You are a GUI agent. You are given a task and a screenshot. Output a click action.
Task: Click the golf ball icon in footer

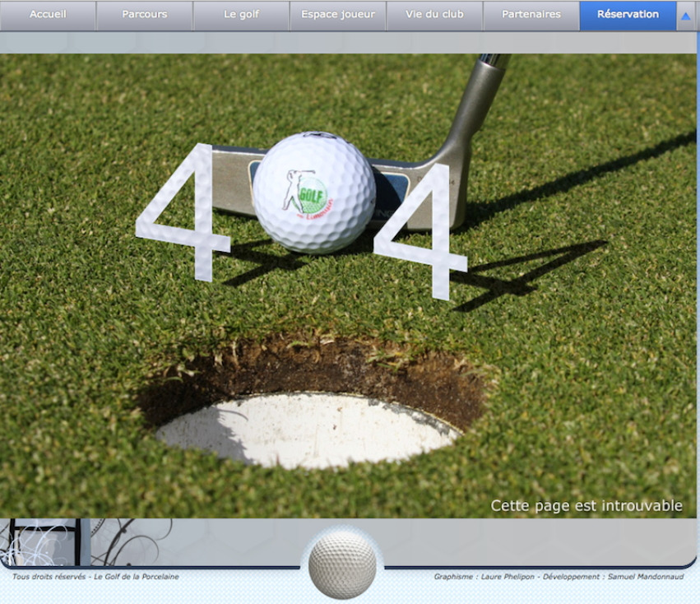(x=342, y=565)
